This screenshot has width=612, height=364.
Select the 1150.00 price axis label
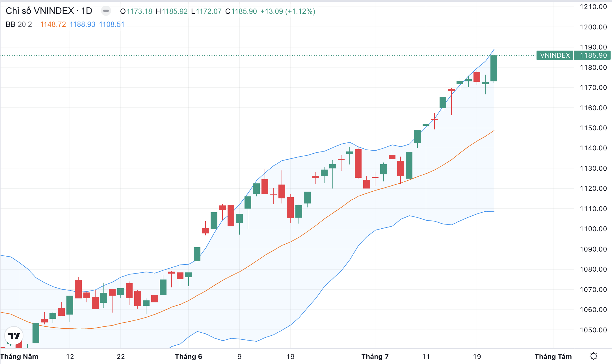pos(593,128)
